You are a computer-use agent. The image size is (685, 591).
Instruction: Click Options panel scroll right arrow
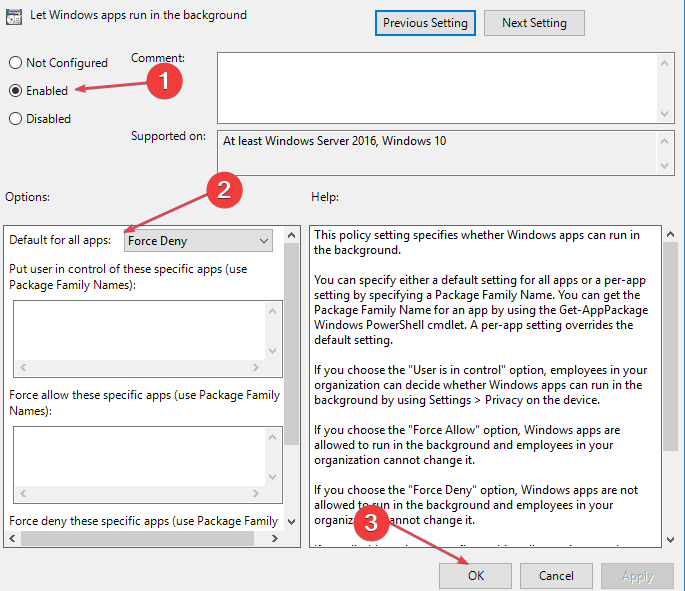pos(274,539)
